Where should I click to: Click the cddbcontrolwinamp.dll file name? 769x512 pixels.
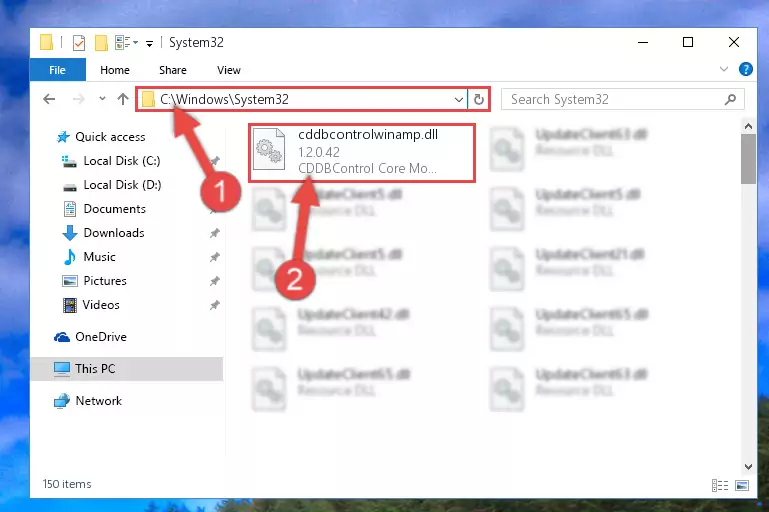tap(368, 135)
